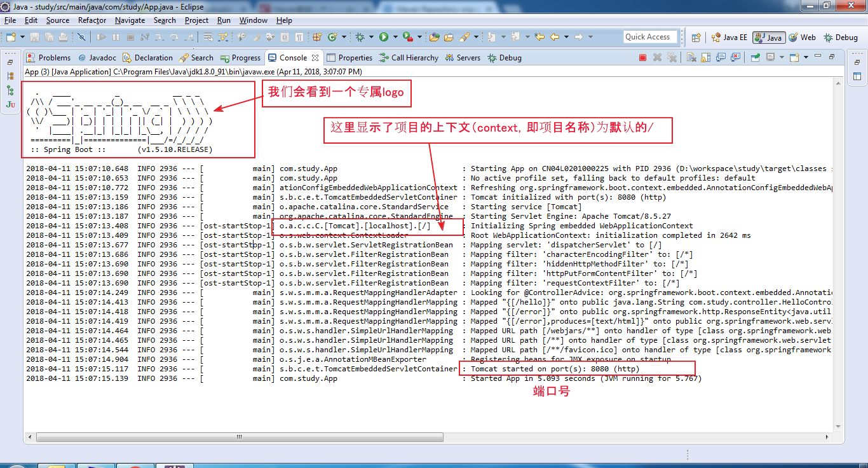Screen dimensions: 868x468
Task: Switch to the Call Hierarchy tab
Action: (408, 57)
